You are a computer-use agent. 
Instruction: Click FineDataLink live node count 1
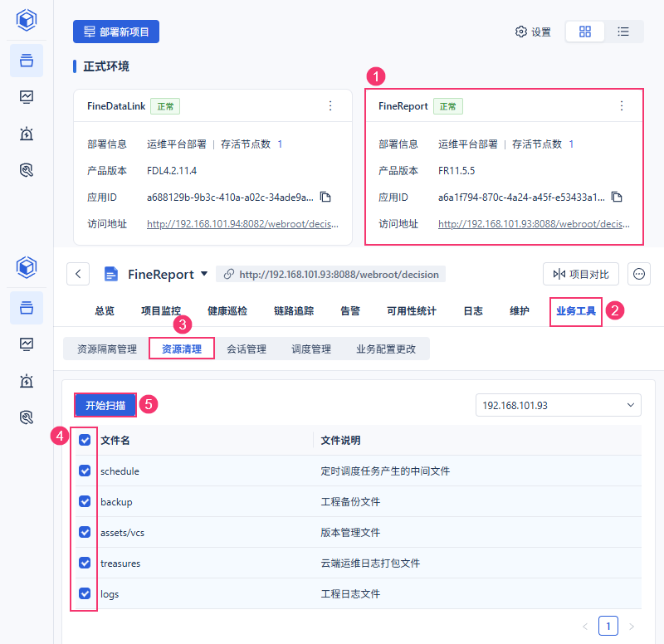[x=280, y=144]
